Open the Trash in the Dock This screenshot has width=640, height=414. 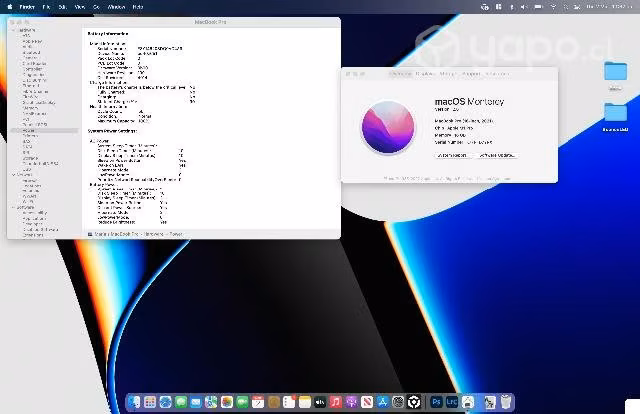tap(506, 402)
